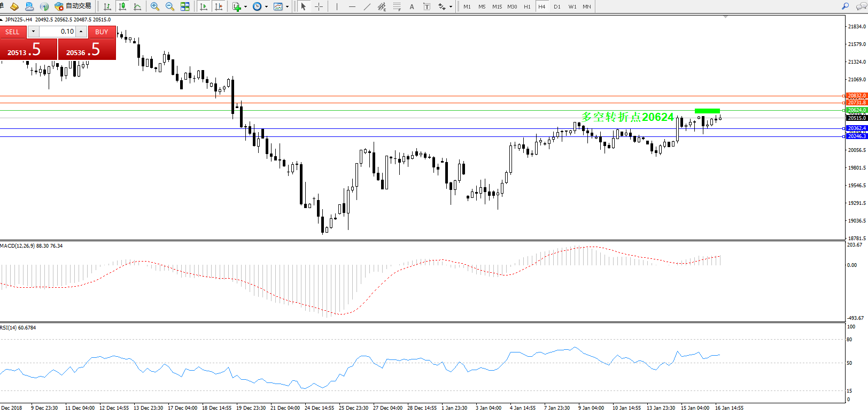The height and width of the screenshot is (414, 868).
Task: Tile chart windows icon
Action: (185, 6)
